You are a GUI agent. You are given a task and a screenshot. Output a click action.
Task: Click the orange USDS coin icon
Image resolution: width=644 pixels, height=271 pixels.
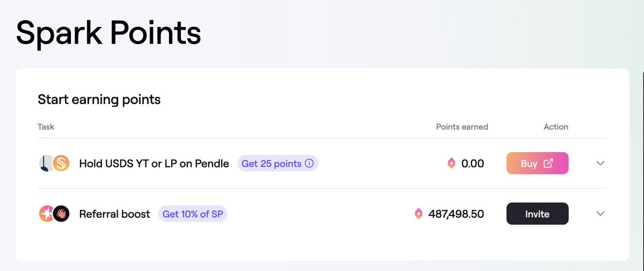tap(61, 163)
